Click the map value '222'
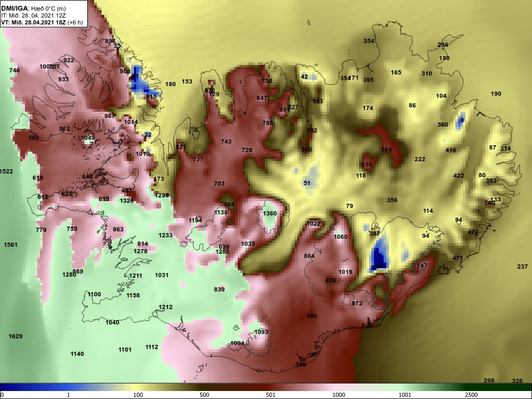The height and width of the screenshot is (399, 532). click(420, 159)
